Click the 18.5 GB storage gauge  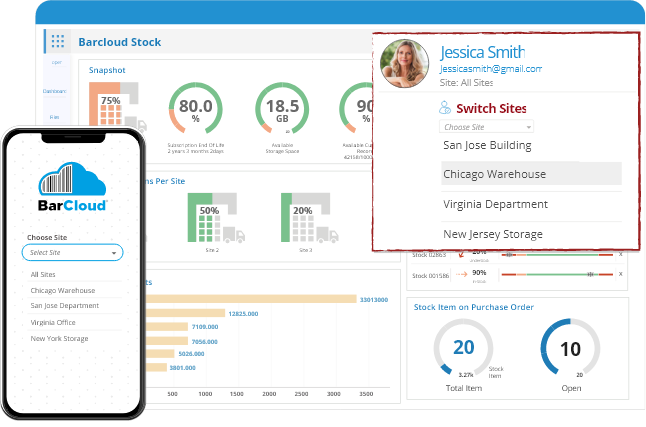282,109
